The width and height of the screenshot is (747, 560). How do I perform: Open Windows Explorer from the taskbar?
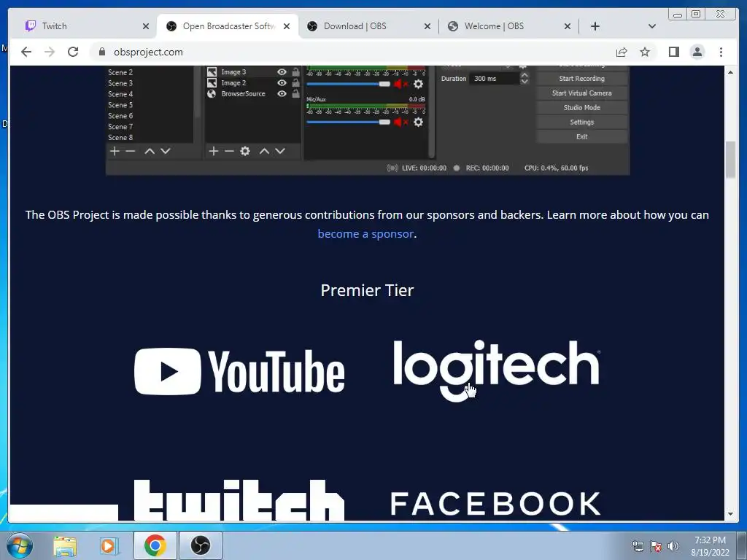coord(65,545)
